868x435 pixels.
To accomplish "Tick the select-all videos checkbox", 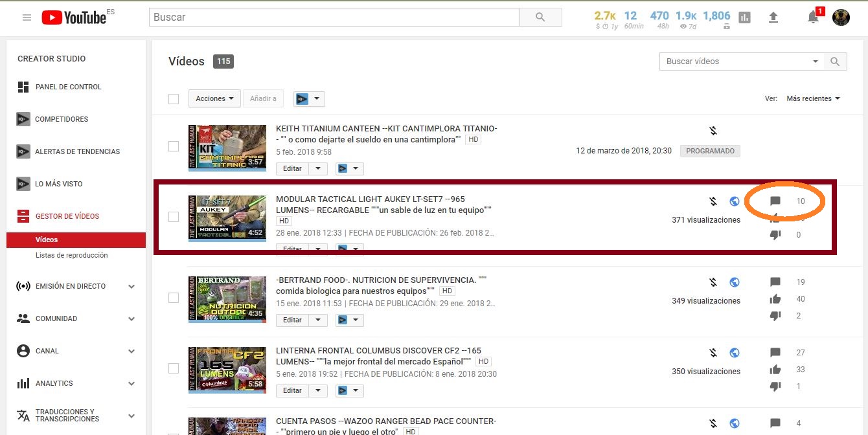I will pyautogui.click(x=174, y=99).
